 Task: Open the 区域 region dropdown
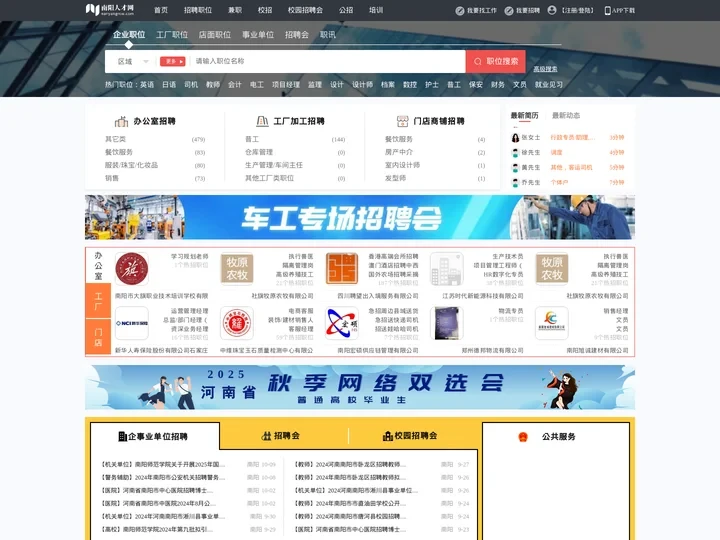coord(133,62)
